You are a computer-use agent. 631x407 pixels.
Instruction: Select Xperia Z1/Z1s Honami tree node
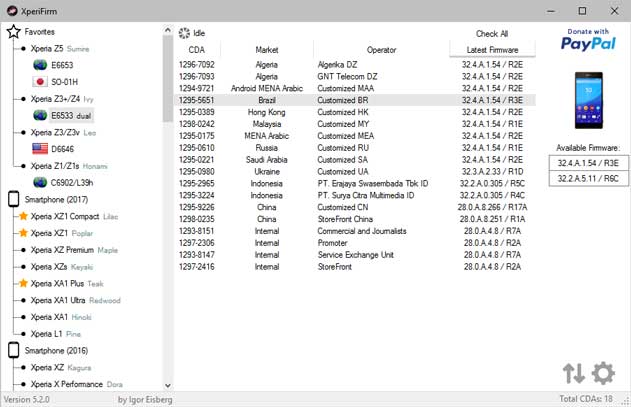[x=69, y=165]
